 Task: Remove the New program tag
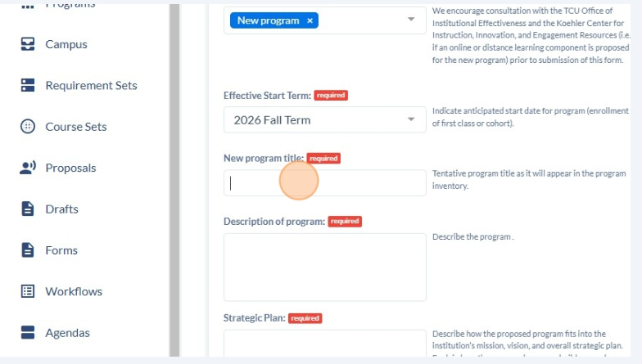(x=310, y=20)
